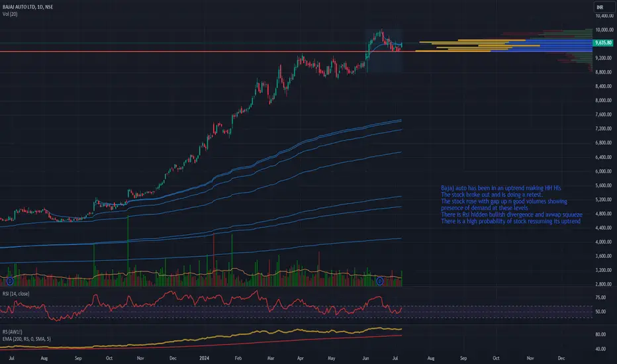Select the EMA (200, RS, 0, SMA, 5) legend
Screen dimensions: 617x364
coord(26,339)
